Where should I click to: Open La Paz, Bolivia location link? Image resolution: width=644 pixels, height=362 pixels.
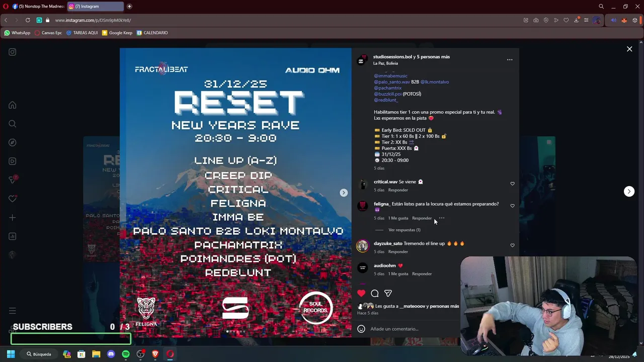(385, 63)
